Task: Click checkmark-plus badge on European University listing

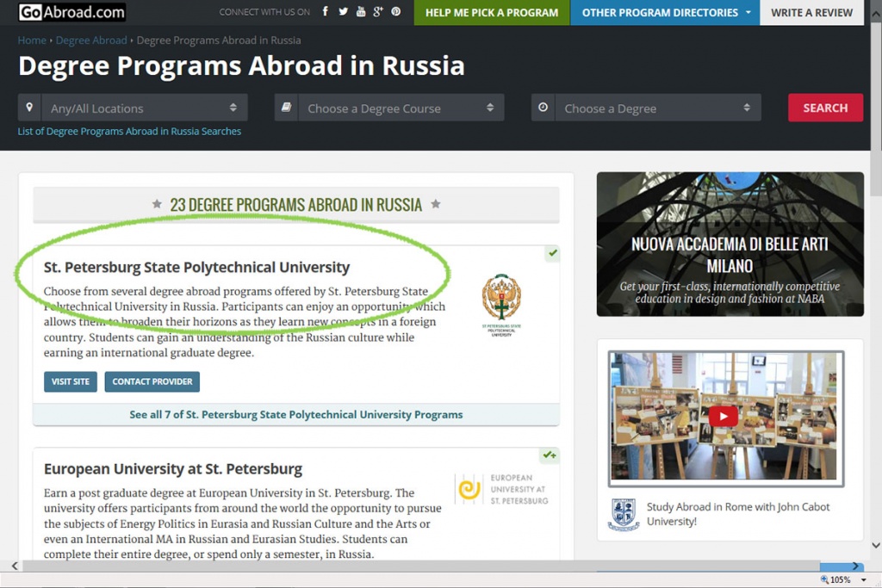Action: click(550, 455)
